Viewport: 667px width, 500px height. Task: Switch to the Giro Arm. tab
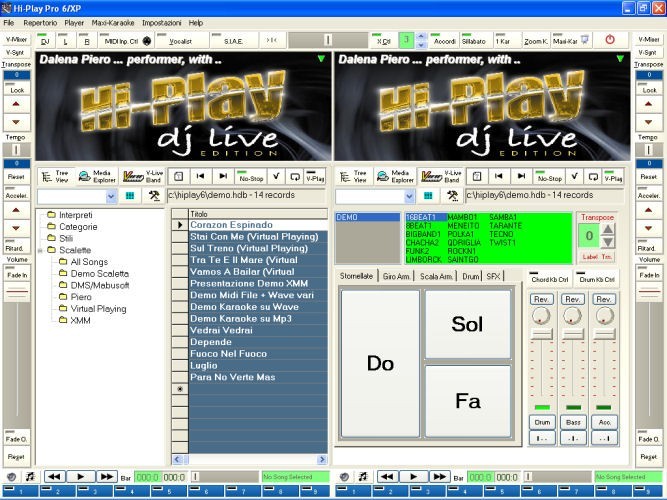pyautogui.click(x=396, y=276)
